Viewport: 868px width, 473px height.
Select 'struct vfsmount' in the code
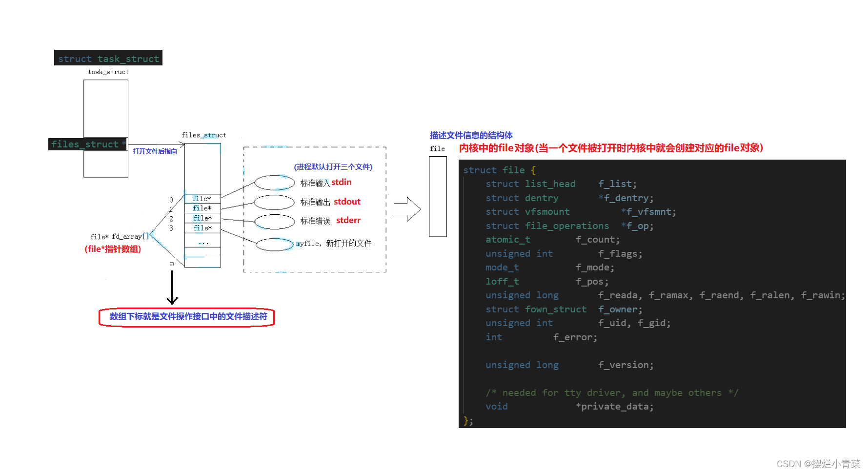527,212
